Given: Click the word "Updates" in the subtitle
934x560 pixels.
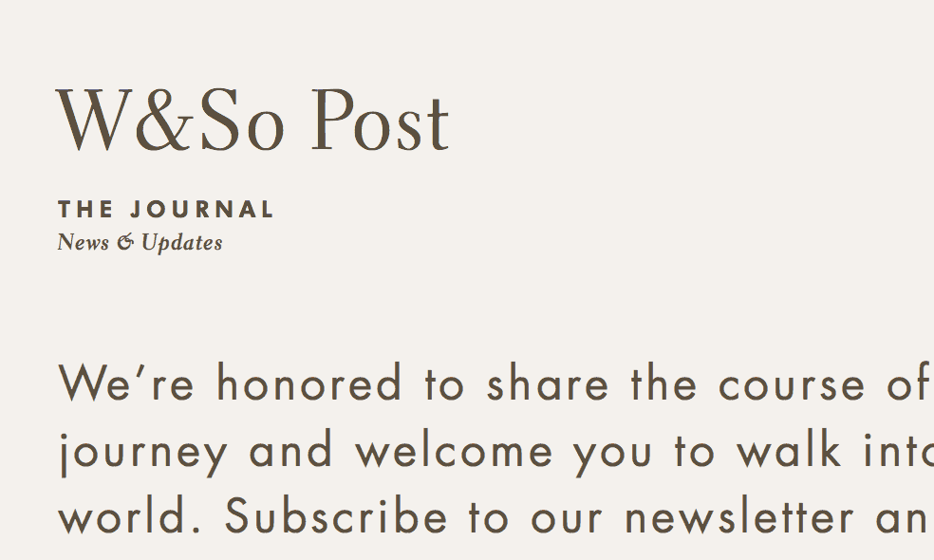Looking at the screenshot, I should pyautogui.click(x=181, y=243).
